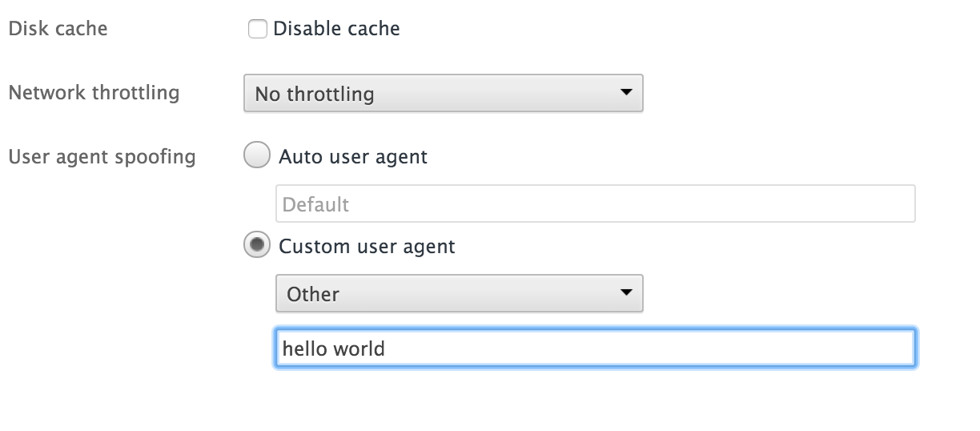
Task: Focus the empty area of the hello world field
Action: [641, 348]
